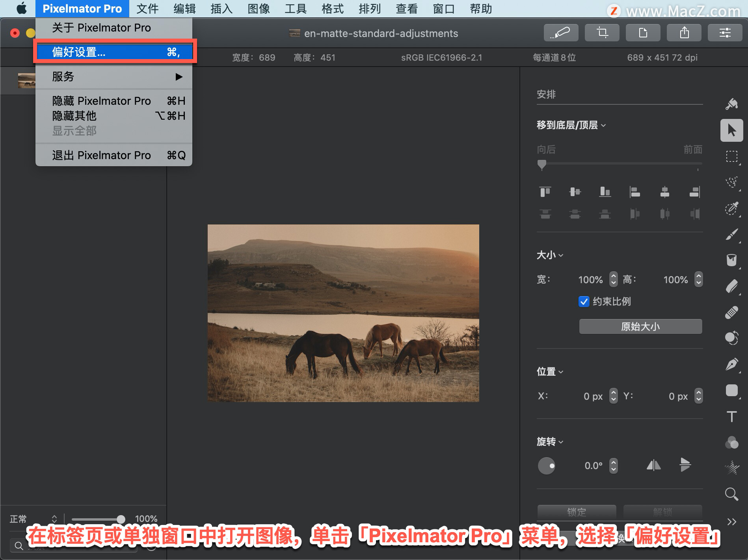Choose 关于 Pixelmator Pro menu item

click(114, 28)
